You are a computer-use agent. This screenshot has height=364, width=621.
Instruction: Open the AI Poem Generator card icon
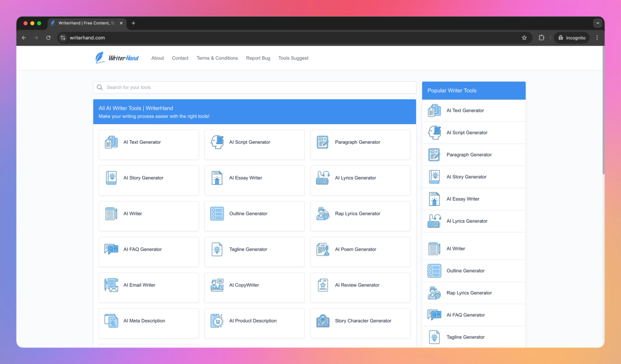322,249
